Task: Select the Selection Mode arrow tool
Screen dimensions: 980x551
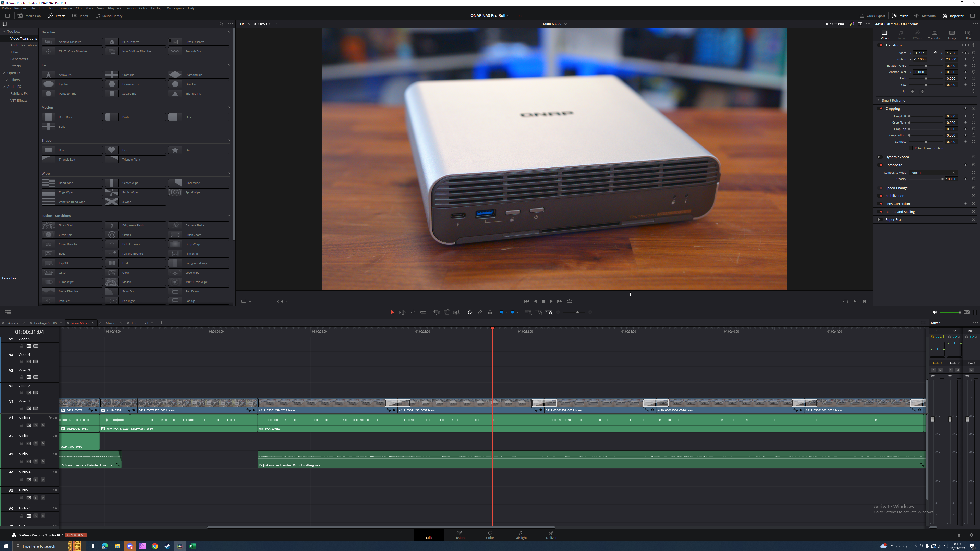Action: point(392,312)
